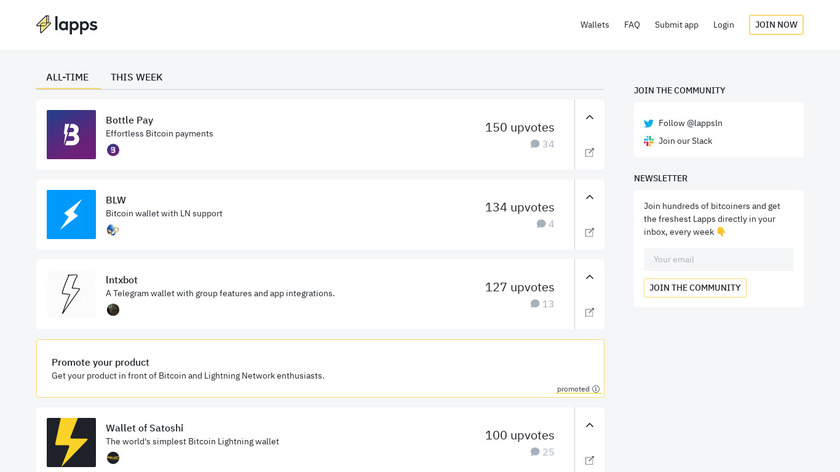
Task: Open BLW external link icon
Action: 589,233
